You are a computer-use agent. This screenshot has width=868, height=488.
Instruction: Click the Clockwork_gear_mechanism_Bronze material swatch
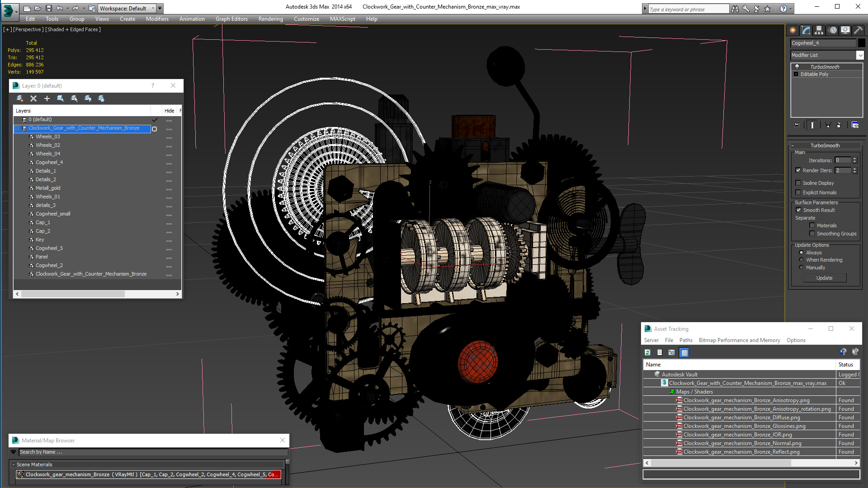pyautogui.click(x=20, y=474)
